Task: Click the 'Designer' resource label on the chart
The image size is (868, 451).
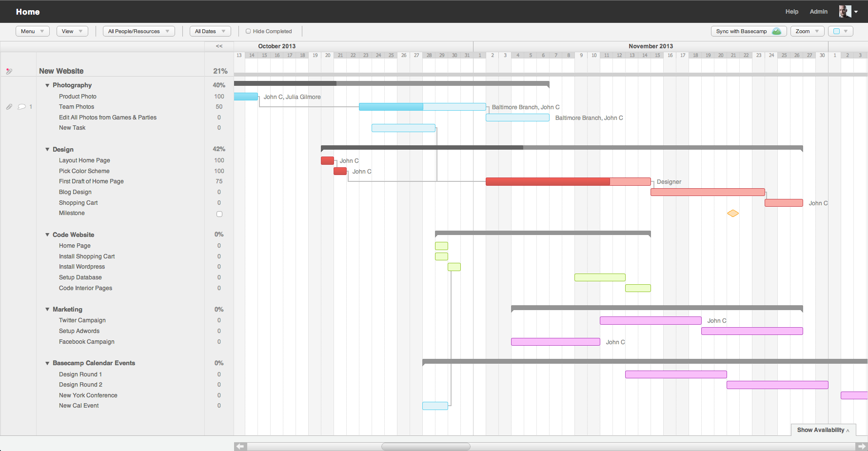Action: pos(669,182)
